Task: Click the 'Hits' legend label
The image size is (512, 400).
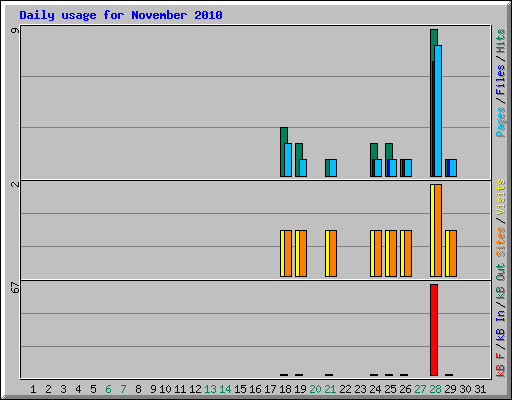Action: [x=501, y=41]
